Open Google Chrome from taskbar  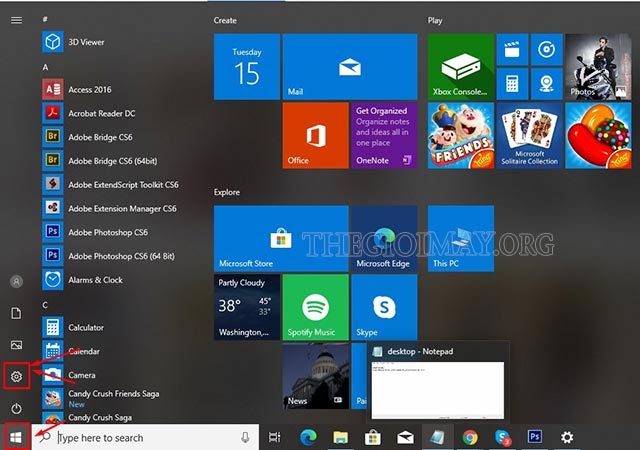470,437
